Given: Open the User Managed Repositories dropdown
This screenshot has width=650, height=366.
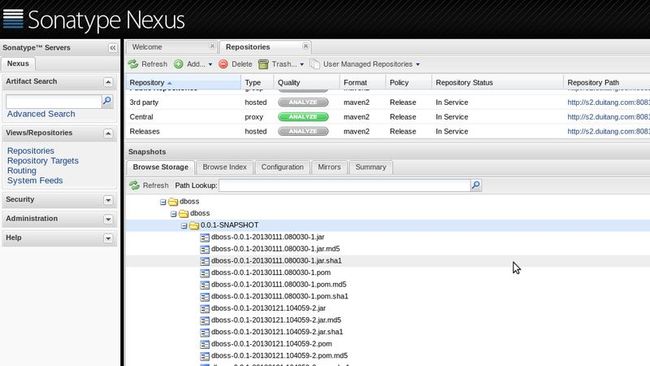Looking at the screenshot, I should click(x=418, y=65).
